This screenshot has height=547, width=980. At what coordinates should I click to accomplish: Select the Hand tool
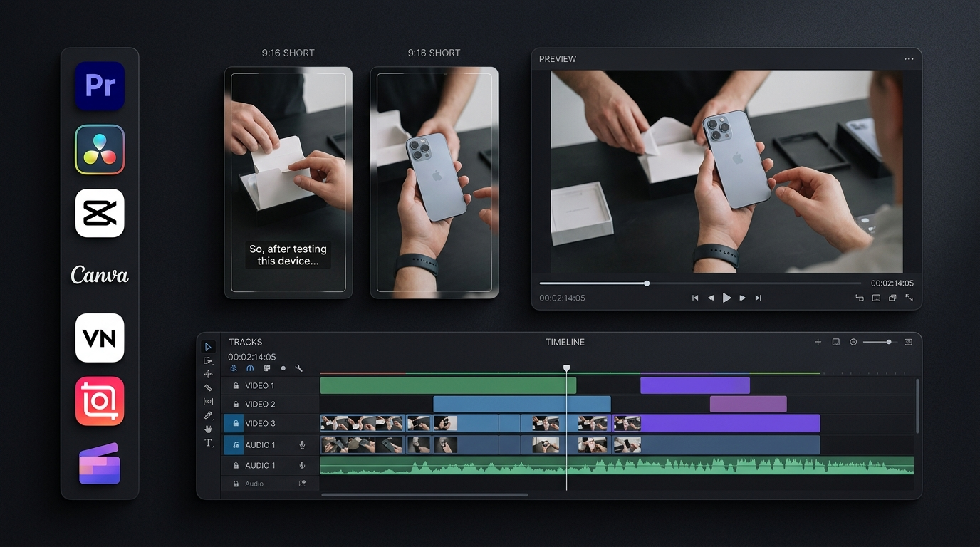tap(209, 429)
